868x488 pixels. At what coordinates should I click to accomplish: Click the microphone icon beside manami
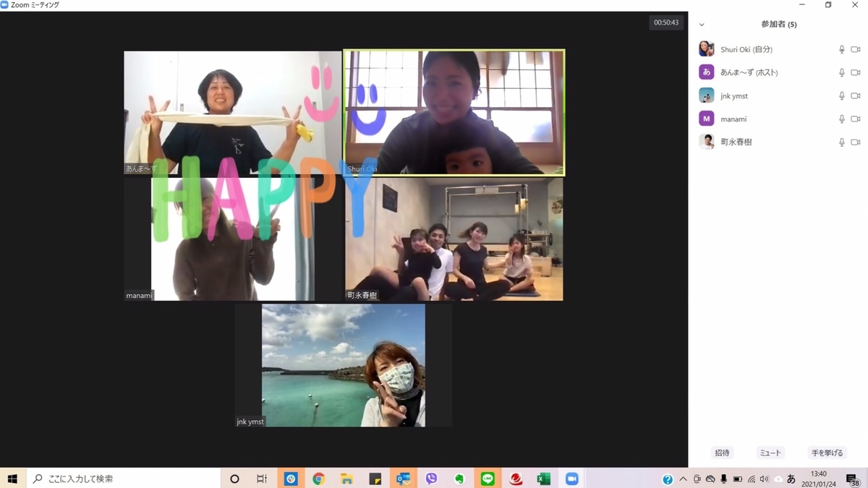point(841,119)
